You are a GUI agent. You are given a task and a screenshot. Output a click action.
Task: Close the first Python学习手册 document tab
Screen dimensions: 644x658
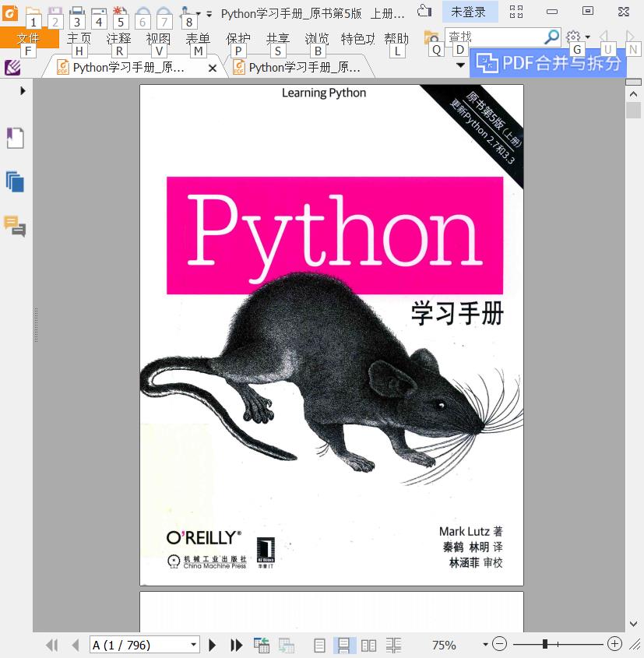click(x=213, y=68)
